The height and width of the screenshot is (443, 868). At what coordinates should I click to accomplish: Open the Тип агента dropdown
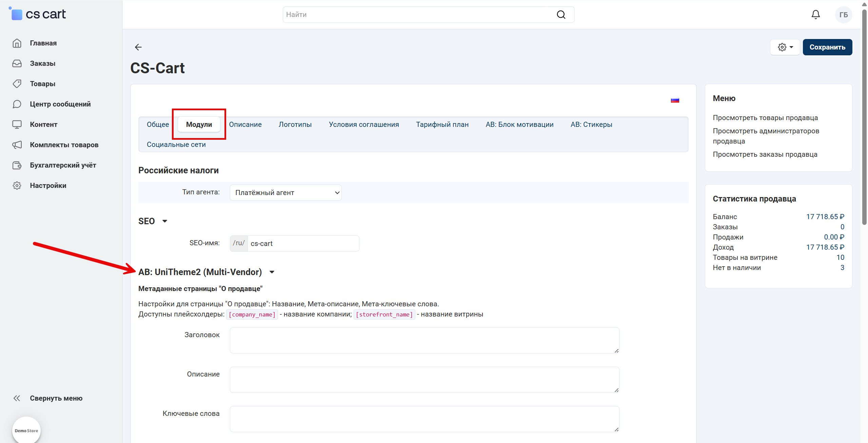[286, 193]
